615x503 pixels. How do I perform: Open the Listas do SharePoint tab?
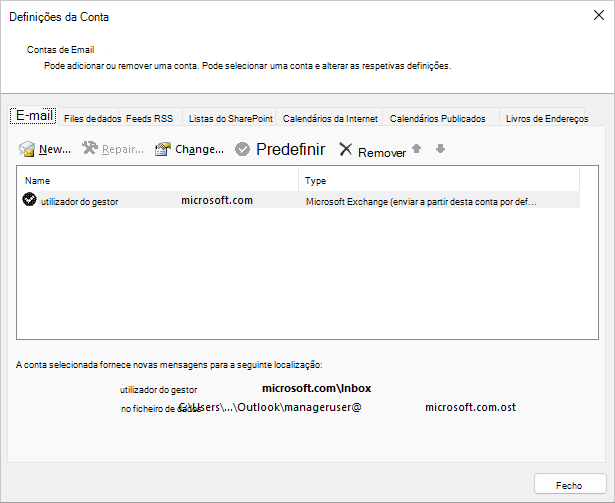(231, 118)
